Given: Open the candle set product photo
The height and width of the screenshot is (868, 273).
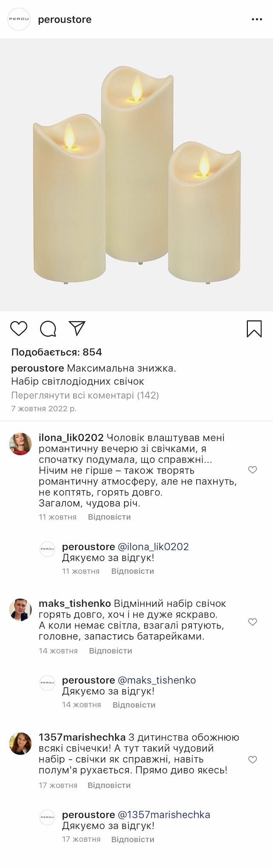Looking at the screenshot, I should pos(136,175).
